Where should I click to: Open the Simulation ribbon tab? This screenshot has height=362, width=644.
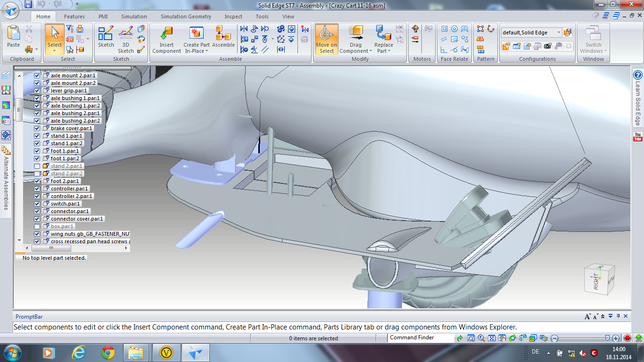click(x=134, y=16)
